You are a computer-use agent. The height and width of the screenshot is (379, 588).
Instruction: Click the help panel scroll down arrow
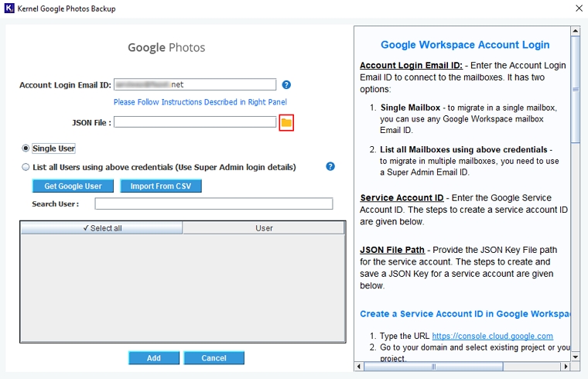[x=576, y=357]
